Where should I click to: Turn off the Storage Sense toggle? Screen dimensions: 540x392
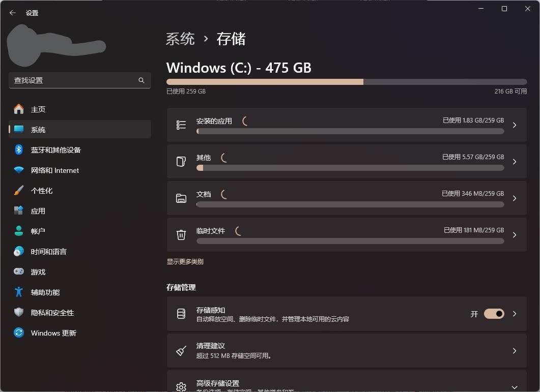pyautogui.click(x=494, y=314)
